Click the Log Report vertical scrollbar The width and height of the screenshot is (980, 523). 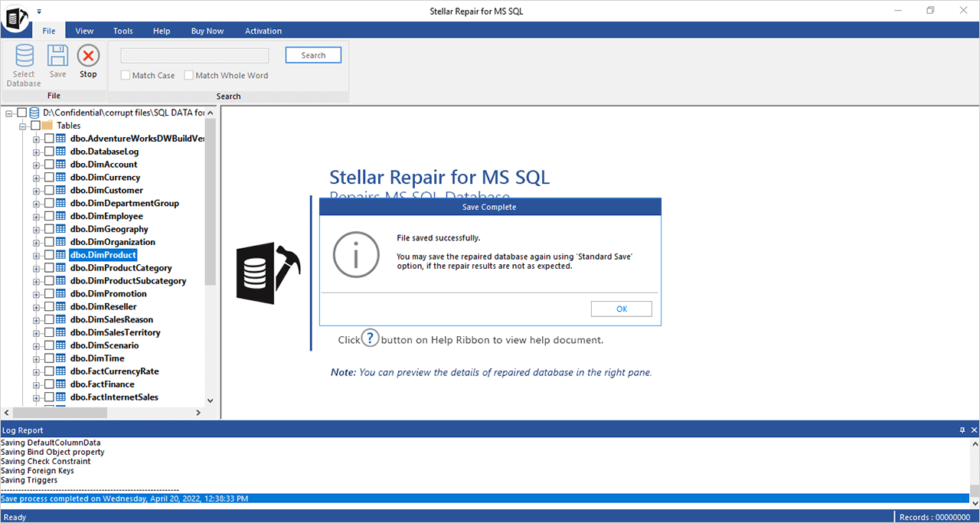tap(975, 492)
